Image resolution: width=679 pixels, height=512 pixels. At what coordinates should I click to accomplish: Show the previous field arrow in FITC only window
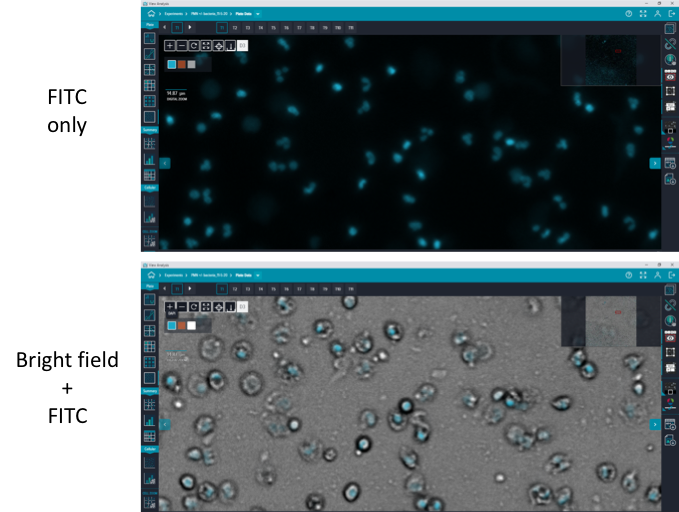coord(165,163)
